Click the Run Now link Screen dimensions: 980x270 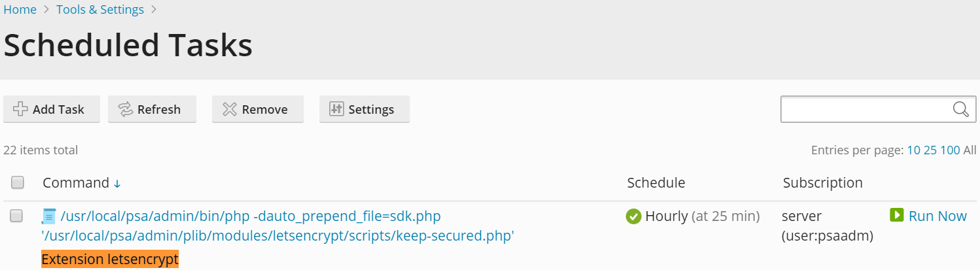tap(937, 216)
